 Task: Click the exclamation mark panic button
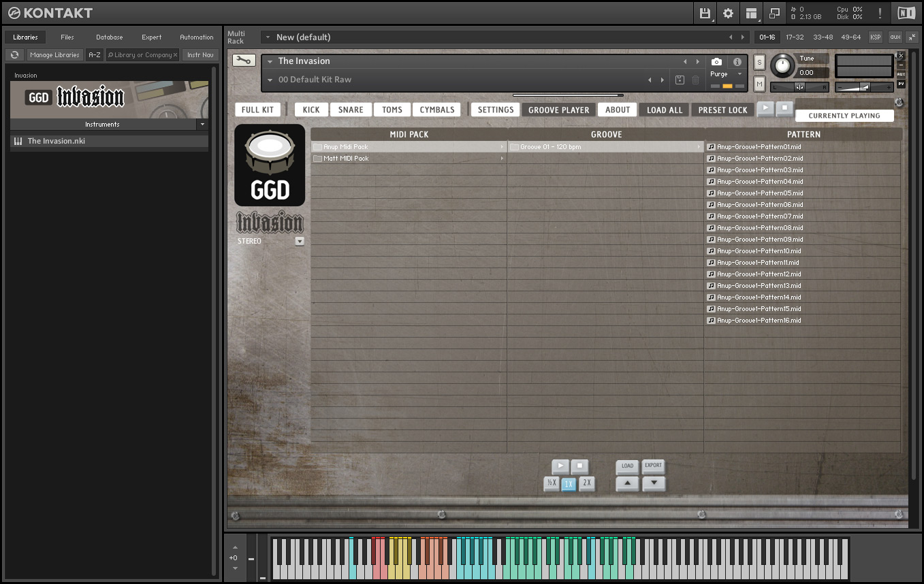[880, 13]
